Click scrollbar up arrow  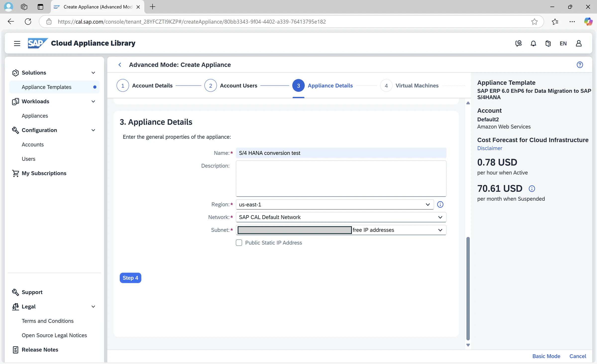(468, 103)
